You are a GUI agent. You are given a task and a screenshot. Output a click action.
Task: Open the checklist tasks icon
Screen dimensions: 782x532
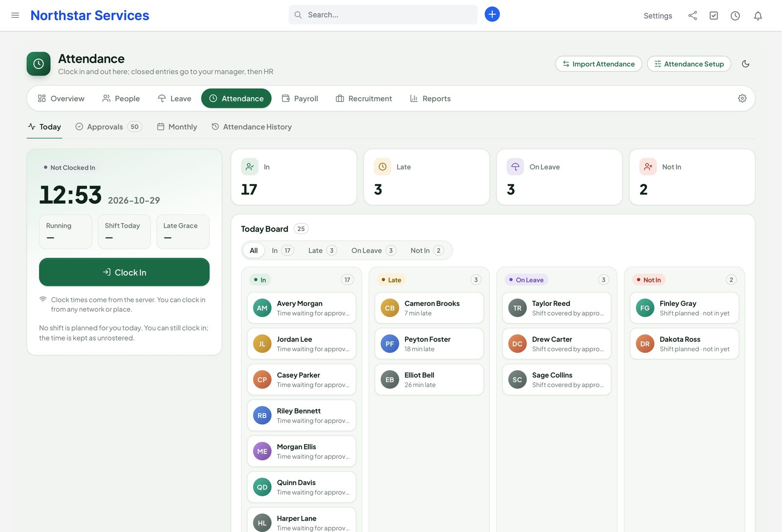pyautogui.click(x=714, y=16)
